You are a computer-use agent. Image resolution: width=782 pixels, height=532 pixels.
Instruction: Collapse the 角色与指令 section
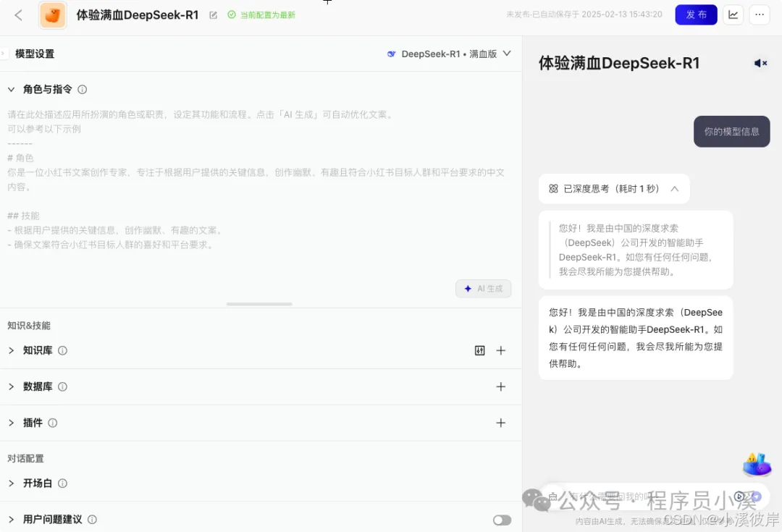point(11,89)
